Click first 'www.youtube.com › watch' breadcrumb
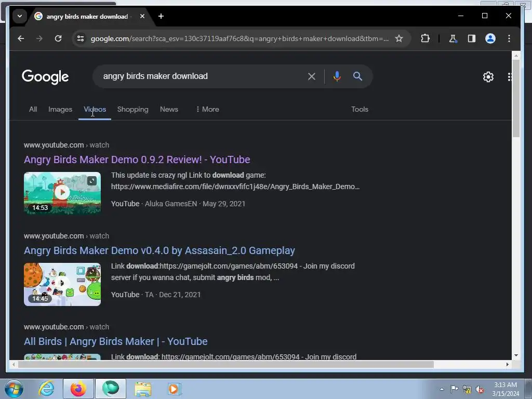This screenshot has width=532, height=399. (66, 145)
